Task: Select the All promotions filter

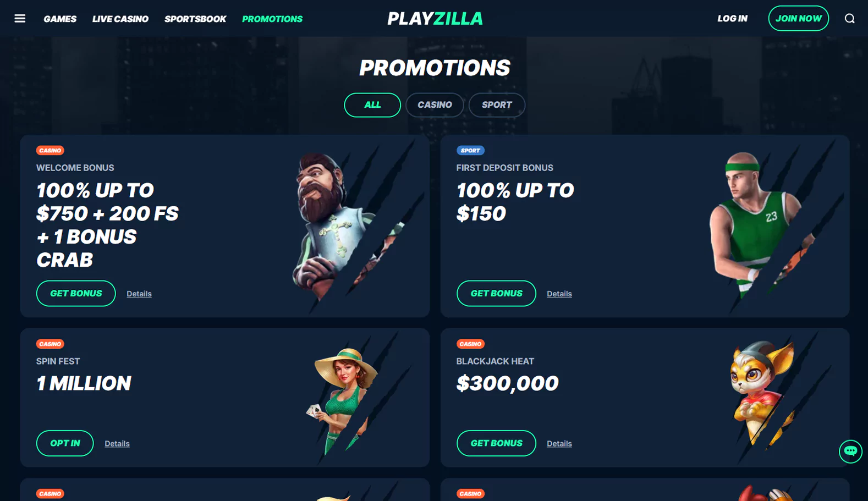Action: point(372,105)
